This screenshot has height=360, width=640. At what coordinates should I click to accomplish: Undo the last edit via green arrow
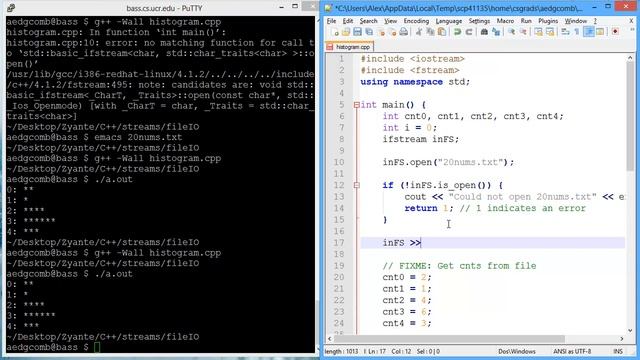click(x=457, y=32)
